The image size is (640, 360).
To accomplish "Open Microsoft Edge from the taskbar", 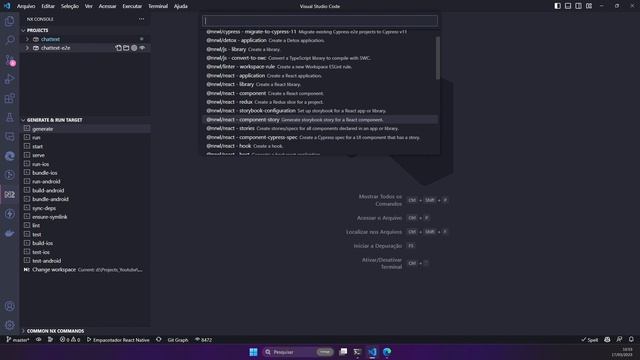I will coord(387,352).
